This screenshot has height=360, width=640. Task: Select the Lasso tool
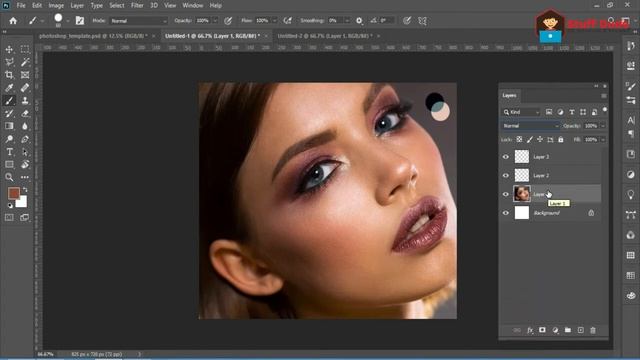click(x=9, y=62)
